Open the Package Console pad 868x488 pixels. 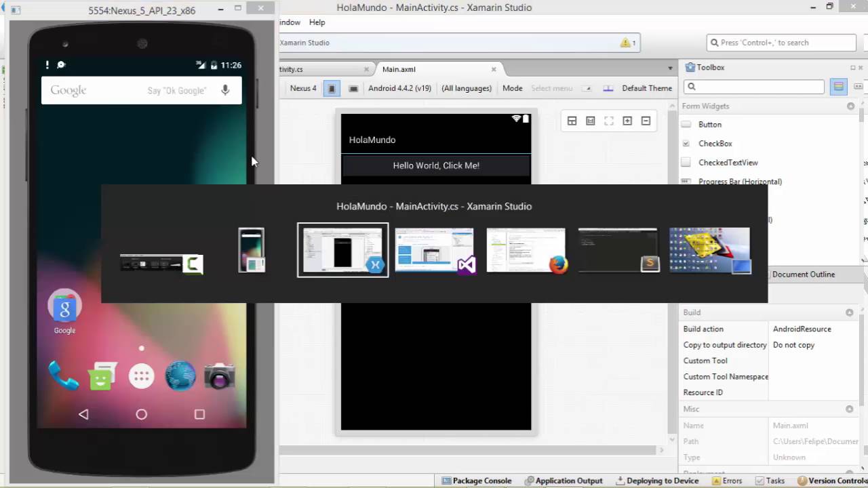point(477,481)
